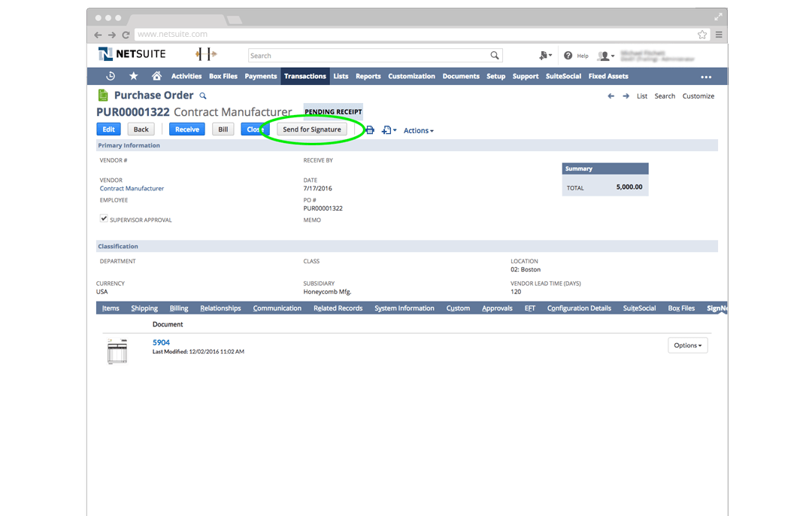Reload the page in the browser
The height and width of the screenshot is (516, 812).
click(126, 35)
